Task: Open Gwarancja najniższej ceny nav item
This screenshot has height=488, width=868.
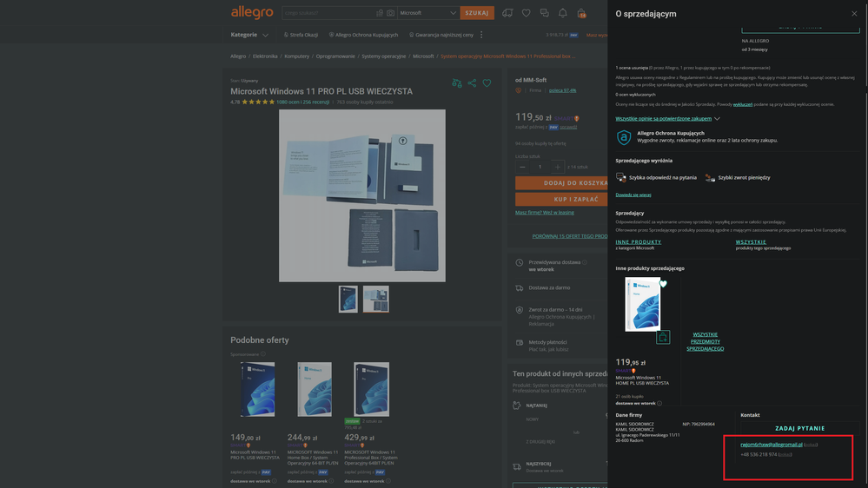Action: (441, 35)
